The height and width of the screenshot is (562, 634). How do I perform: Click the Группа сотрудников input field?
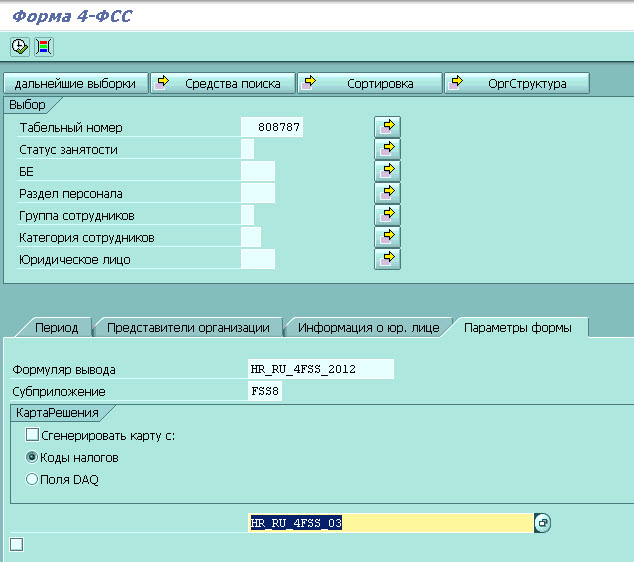[247, 215]
